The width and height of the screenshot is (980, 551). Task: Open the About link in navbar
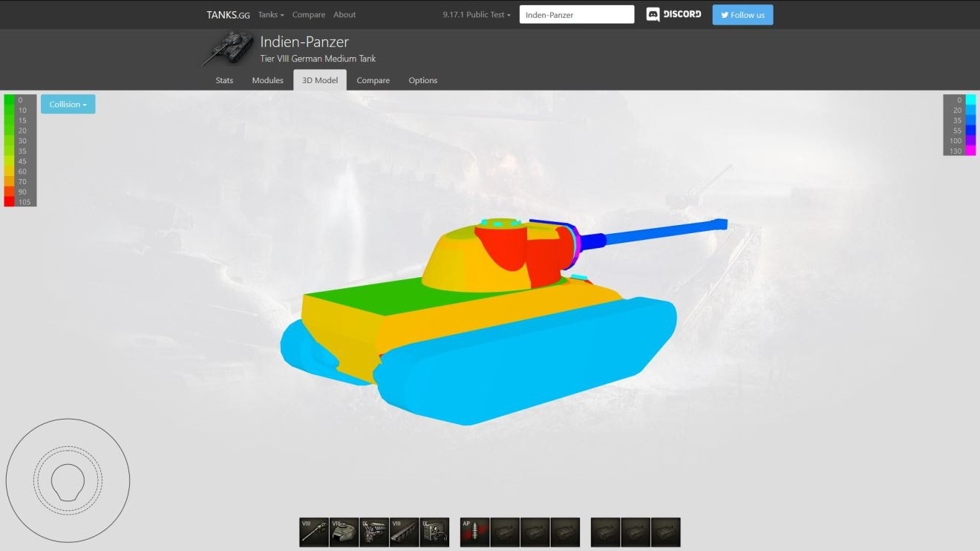pos(344,15)
